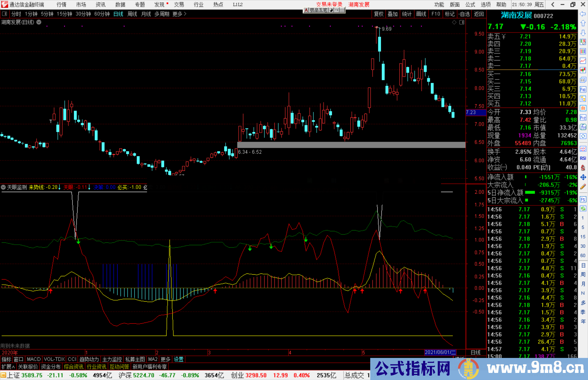Toggle the 画线 drawing mode on toolbar

422,14
